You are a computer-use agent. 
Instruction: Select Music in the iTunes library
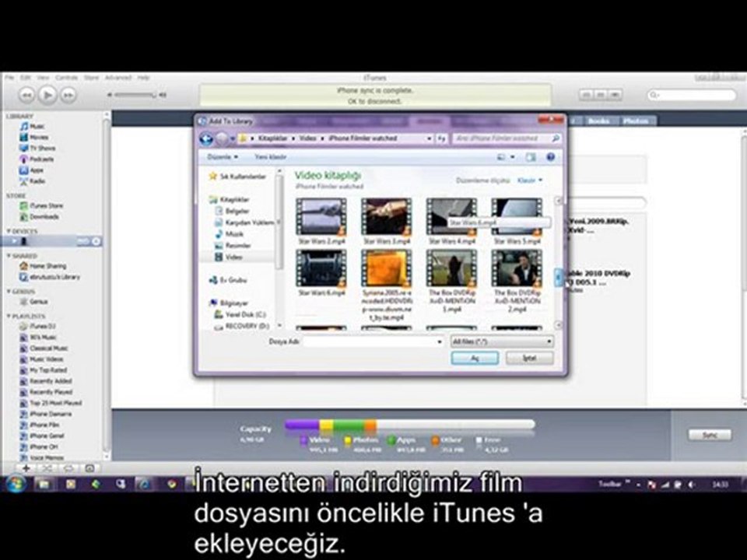32,126
